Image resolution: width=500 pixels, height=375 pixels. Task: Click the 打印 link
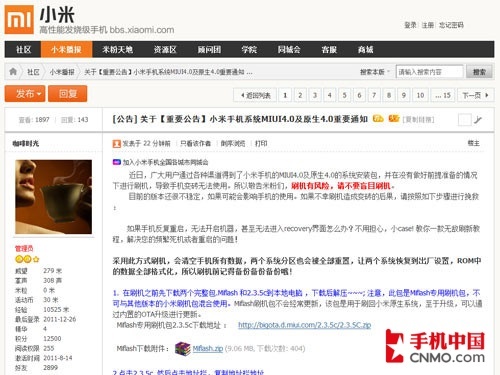pos(261,144)
